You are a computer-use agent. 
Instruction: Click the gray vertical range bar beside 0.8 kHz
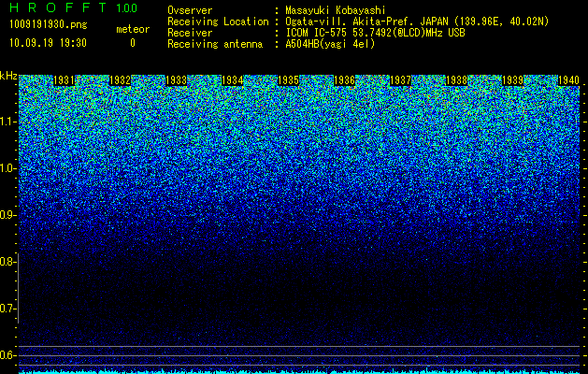coord(18,288)
